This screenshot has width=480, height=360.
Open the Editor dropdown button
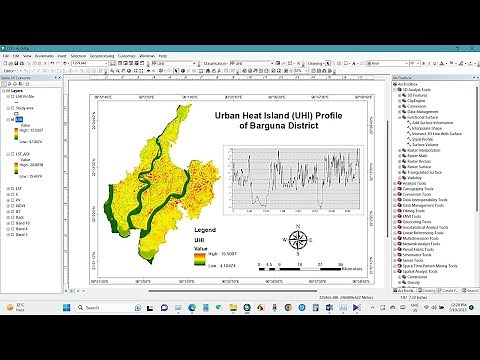[10, 71]
